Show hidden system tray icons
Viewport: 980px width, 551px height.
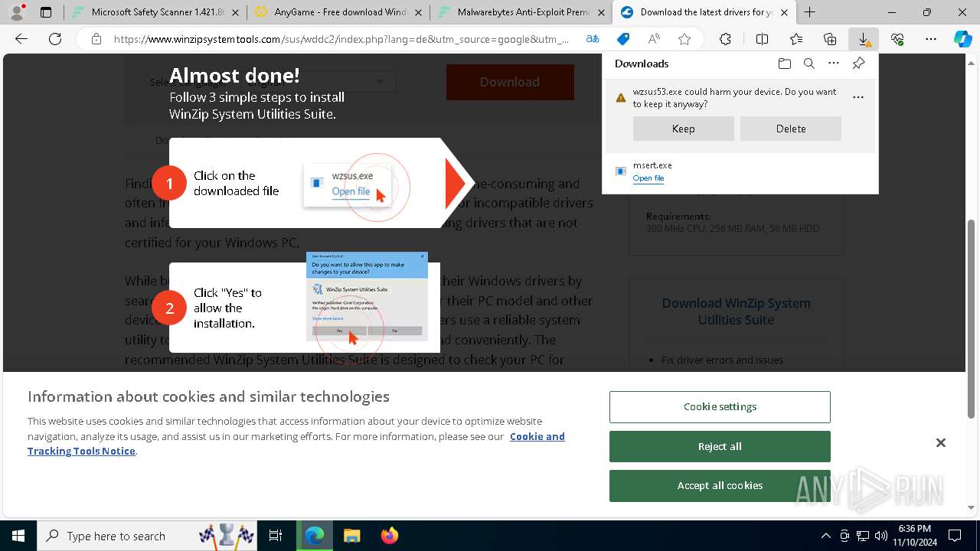tap(825, 536)
